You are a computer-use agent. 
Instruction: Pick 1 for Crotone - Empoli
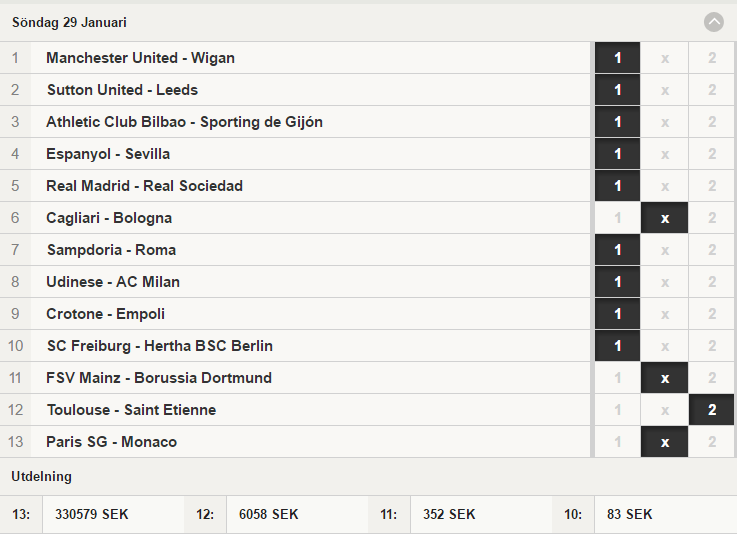[x=617, y=314]
